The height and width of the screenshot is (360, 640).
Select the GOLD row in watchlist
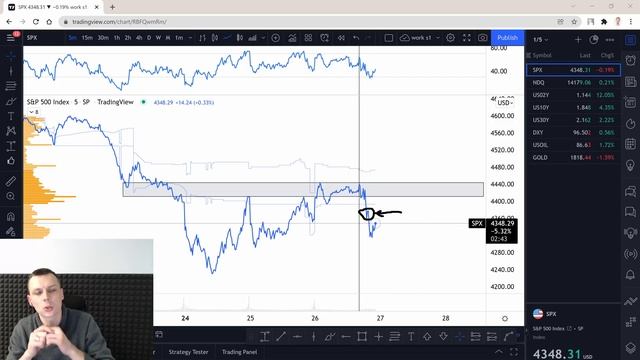pos(573,157)
